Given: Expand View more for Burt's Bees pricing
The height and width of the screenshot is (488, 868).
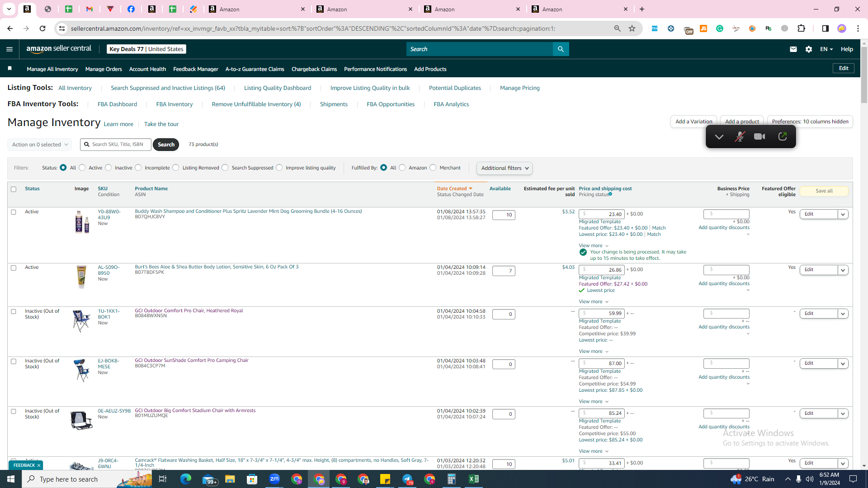Looking at the screenshot, I should pyautogui.click(x=594, y=302).
